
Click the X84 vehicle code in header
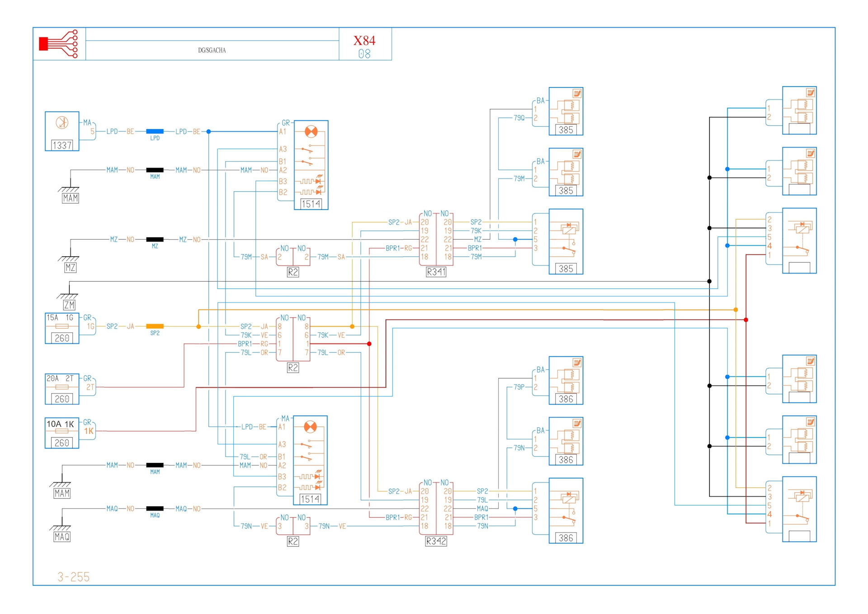[x=364, y=41]
